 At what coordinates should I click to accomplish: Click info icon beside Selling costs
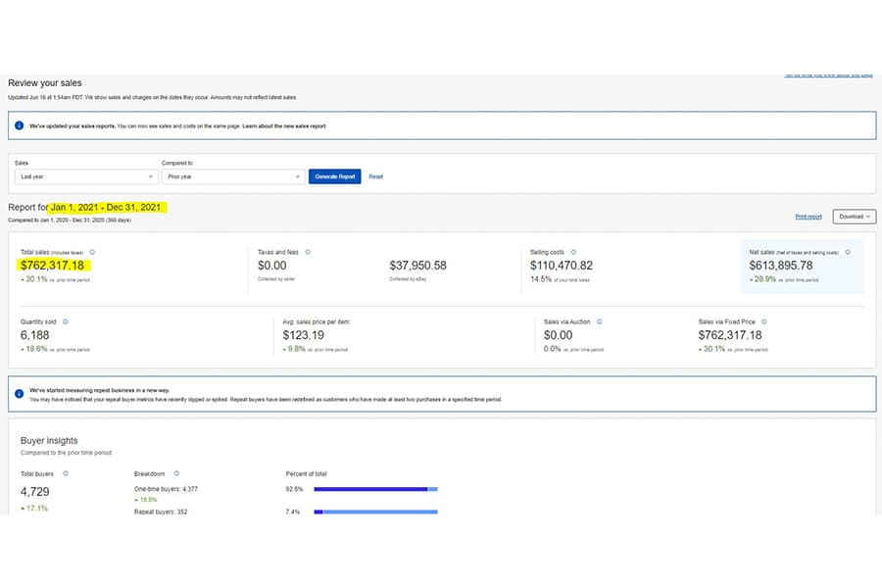tap(573, 252)
